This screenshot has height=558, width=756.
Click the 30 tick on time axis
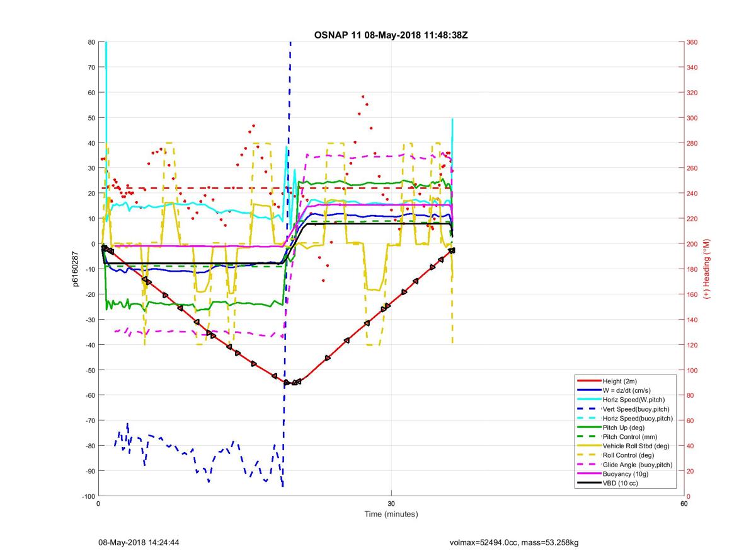pos(391,504)
